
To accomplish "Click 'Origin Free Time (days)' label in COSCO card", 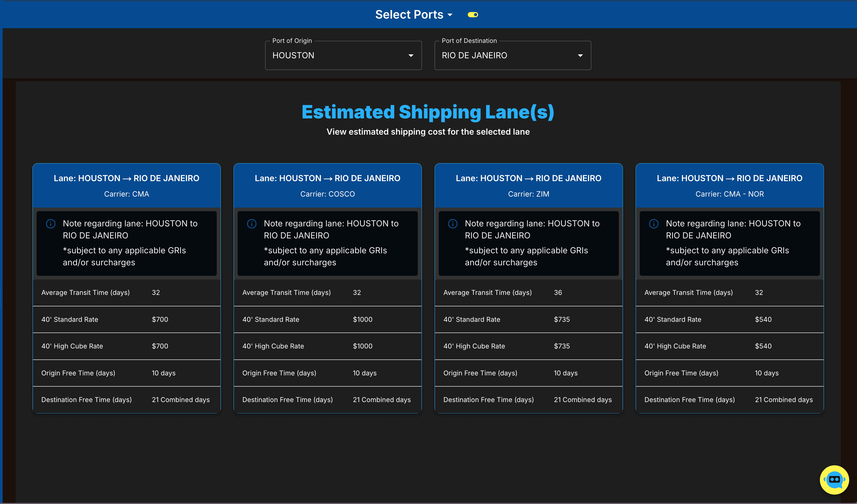I will click(x=279, y=373).
